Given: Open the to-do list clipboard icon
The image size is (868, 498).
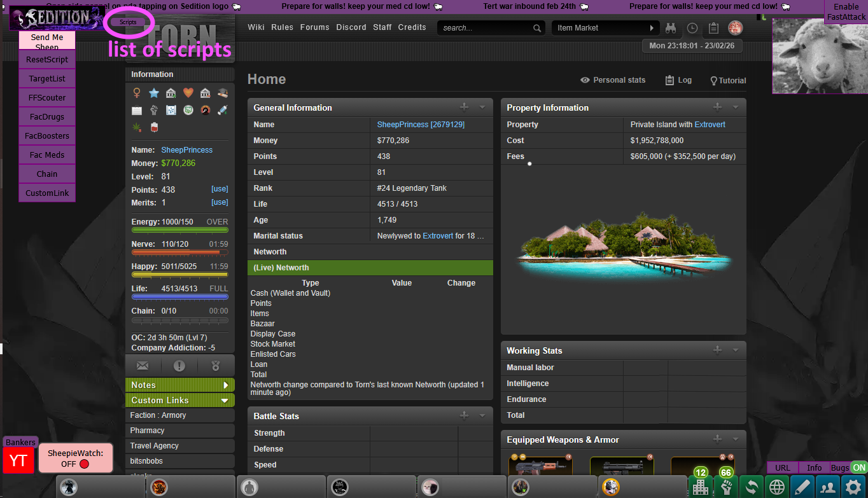Looking at the screenshot, I should click(713, 28).
